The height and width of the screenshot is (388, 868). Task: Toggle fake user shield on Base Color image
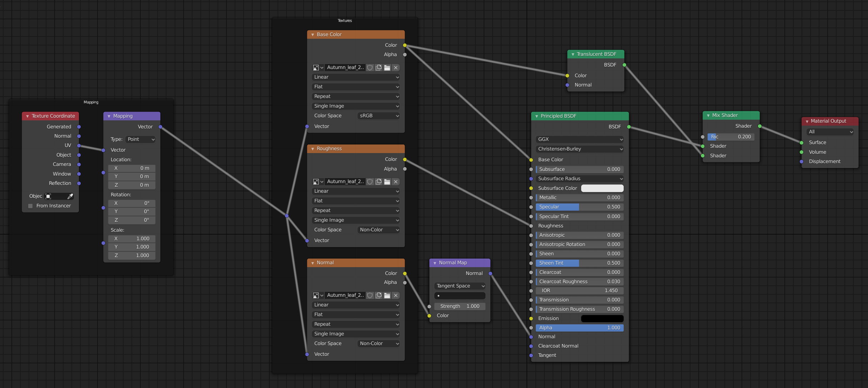(x=370, y=68)
